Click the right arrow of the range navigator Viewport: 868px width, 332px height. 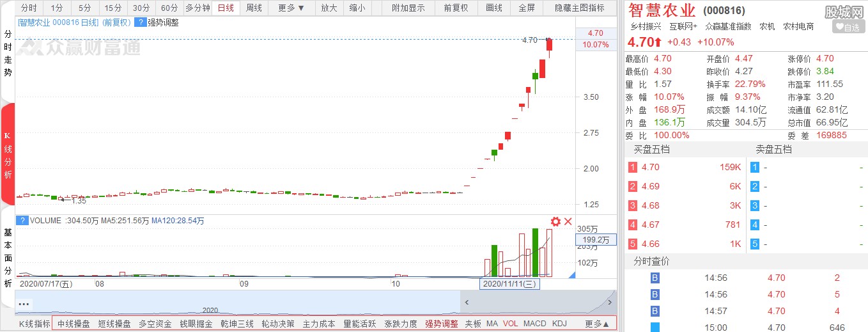[x=610, y=302]
